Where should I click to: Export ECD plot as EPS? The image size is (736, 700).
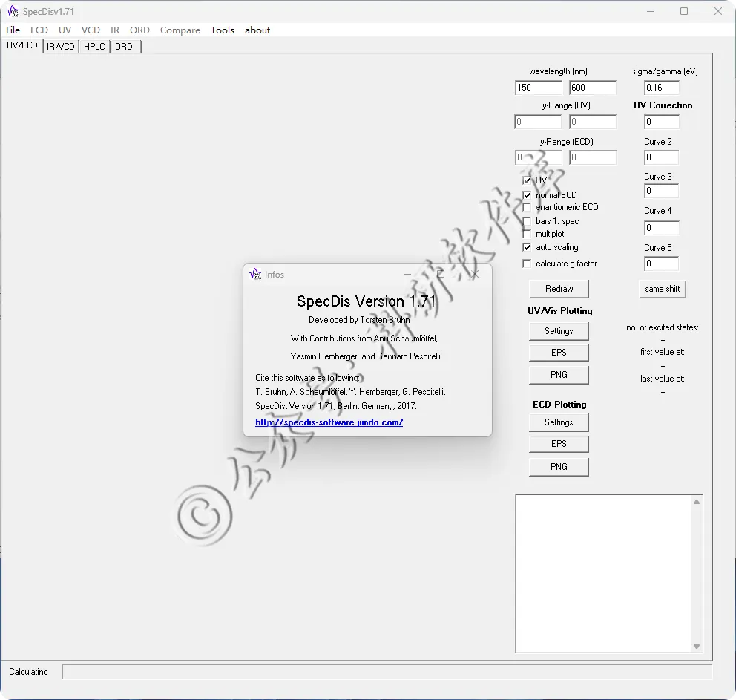click(x=559, y=444)
